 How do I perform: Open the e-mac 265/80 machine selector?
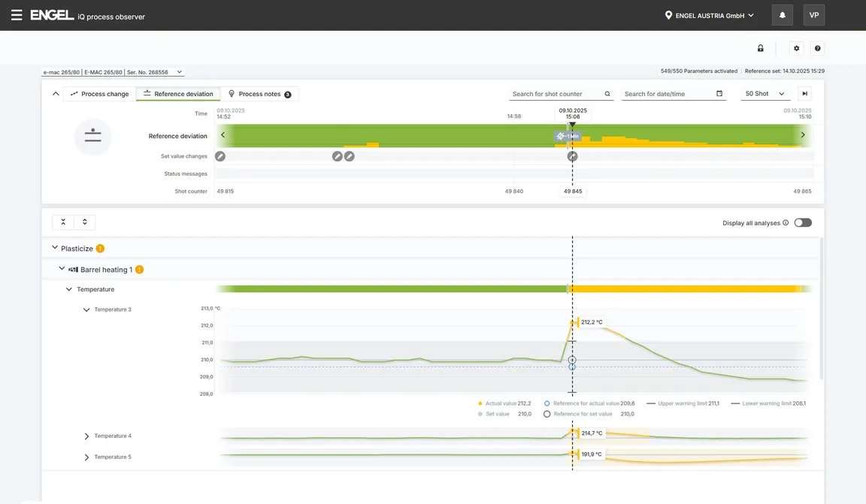click(112, 72)
